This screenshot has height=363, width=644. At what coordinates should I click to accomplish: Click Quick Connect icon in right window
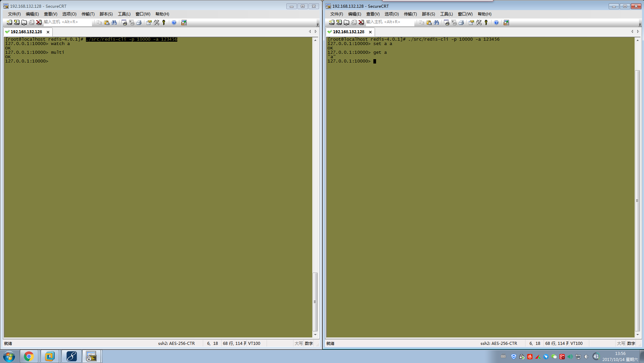tap(339, 23)
